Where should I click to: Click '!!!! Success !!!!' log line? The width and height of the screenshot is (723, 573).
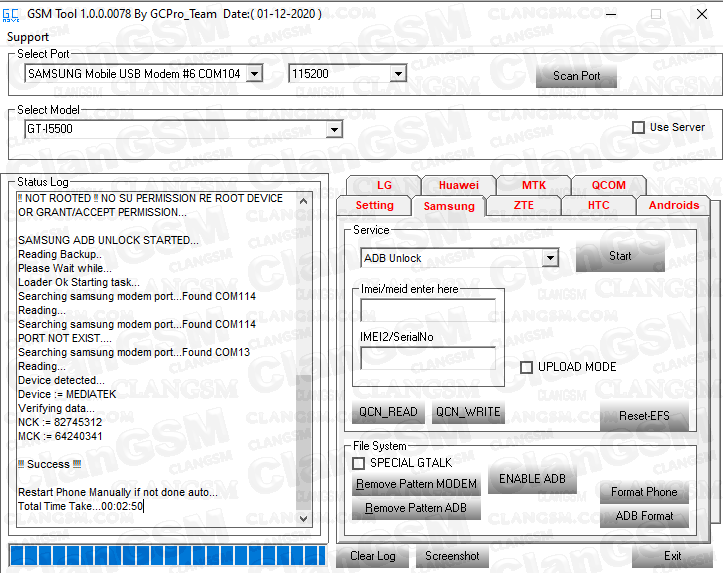click(49, 464)
